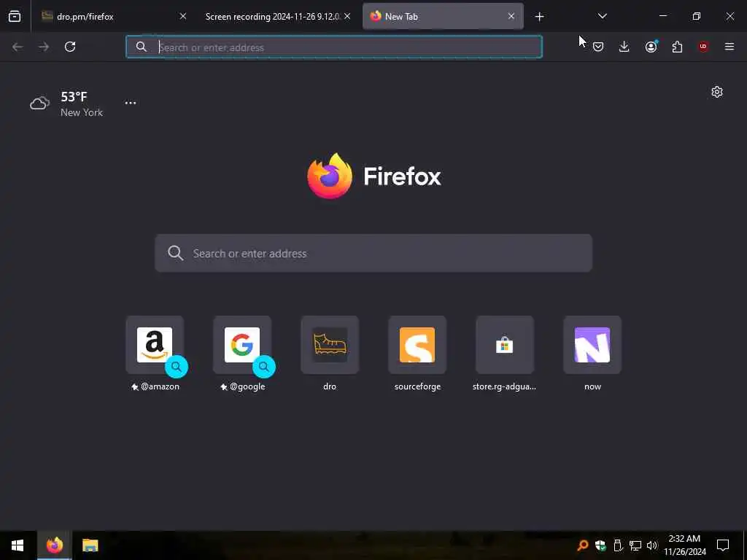
Task: Open the @google shortcut tile
Action: (242, 345)
